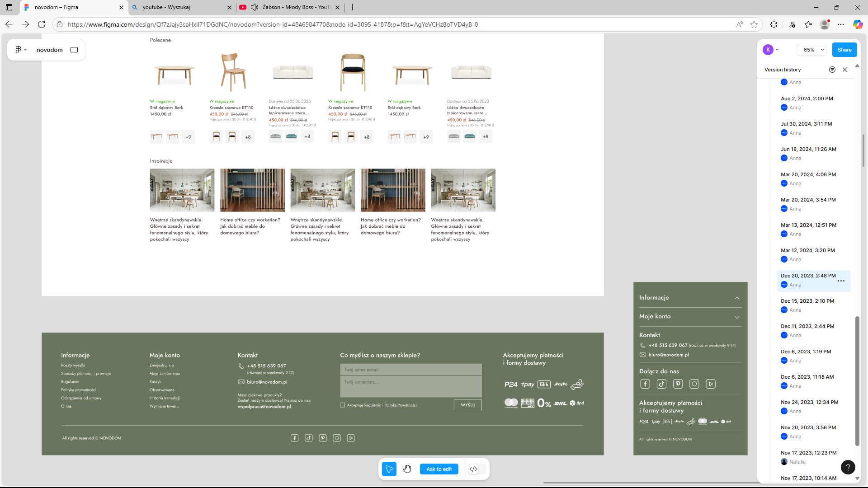This screenshot has height=488, width=868.
Task: Select the Move tool in bottom toolbar
Action: coord(389,469)
